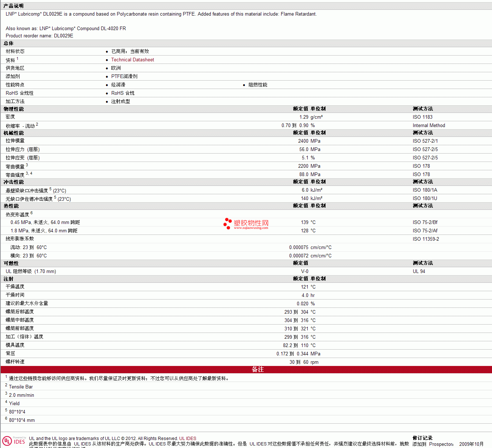492x448 pixels.
Task: Click the ISO 180/1A test method
Action: pos(425,190)
